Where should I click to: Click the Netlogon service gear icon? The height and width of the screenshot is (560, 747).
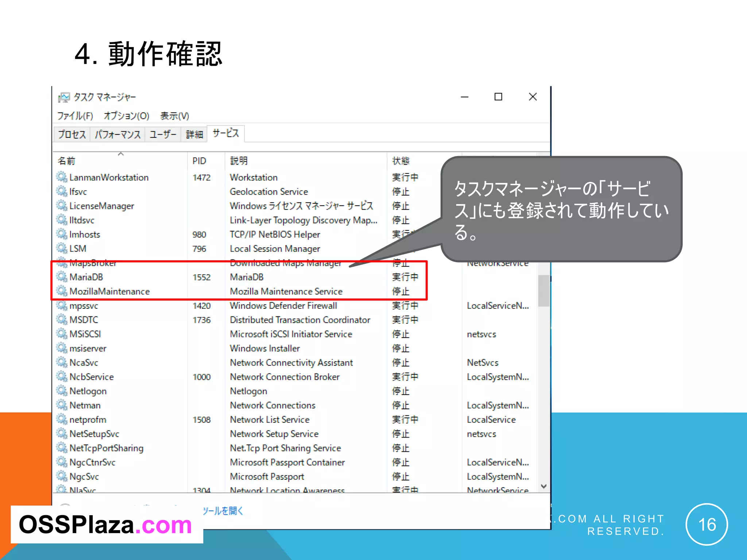[62, 390]
